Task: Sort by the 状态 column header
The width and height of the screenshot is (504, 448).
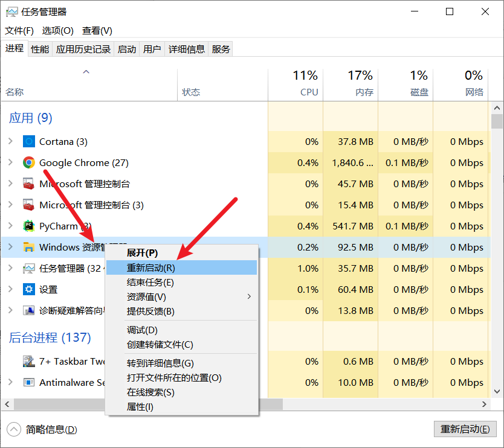Action: click(x=223, y=85)
